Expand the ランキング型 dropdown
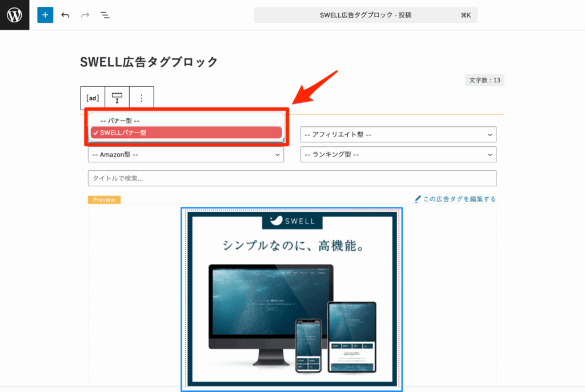585x392 pixels. (x=398, y=154)
